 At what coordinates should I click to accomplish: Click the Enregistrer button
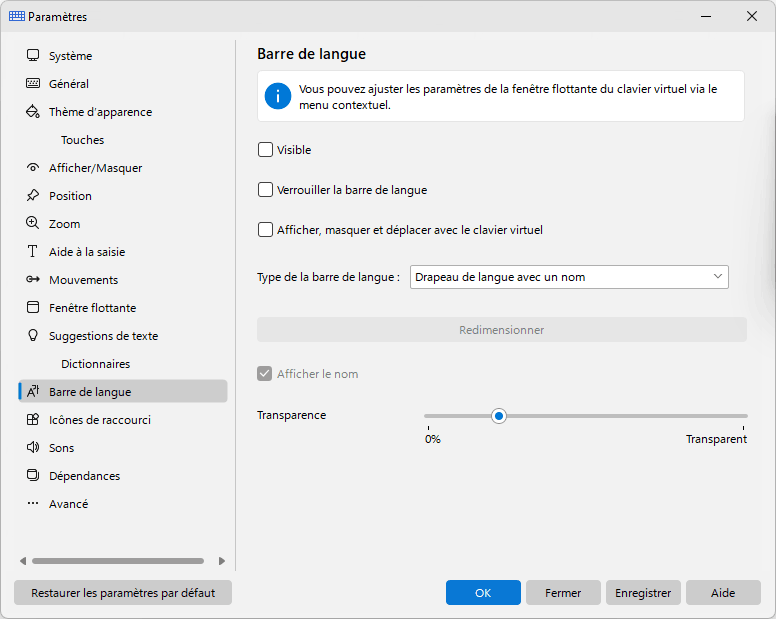643,593
